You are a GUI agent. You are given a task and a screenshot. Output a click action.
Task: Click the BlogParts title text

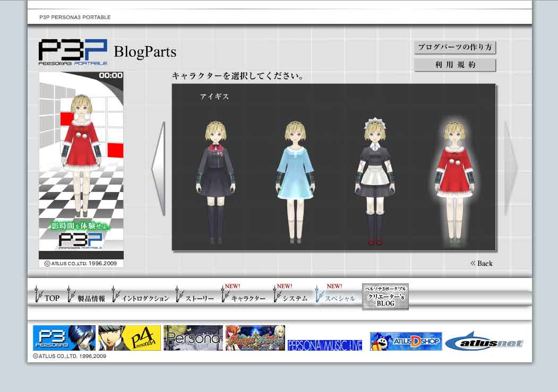pyautogui.click(x=145, y=52)
